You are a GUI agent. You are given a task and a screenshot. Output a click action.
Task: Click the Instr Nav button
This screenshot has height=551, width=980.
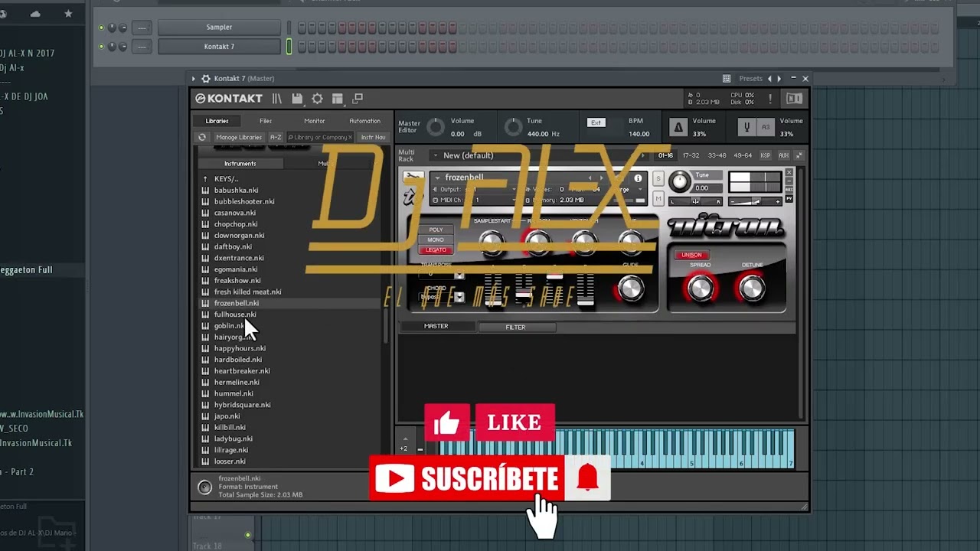(373, 137)
